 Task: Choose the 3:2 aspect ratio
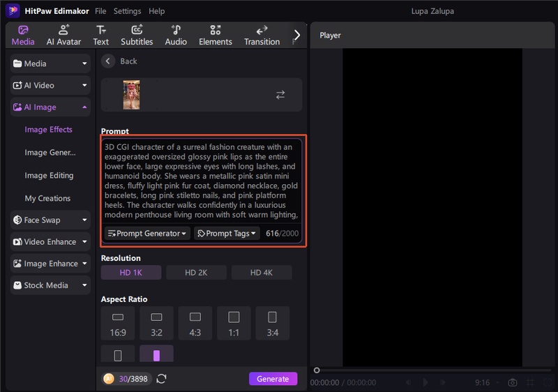pos(156,324)
